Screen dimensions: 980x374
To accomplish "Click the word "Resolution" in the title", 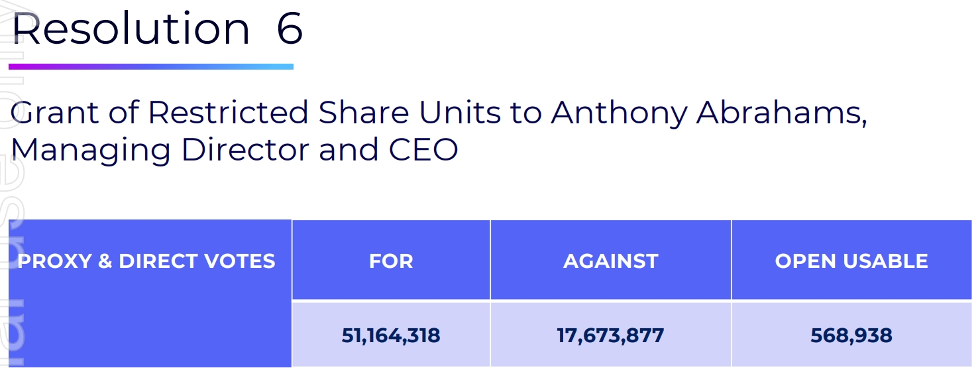I will click(x=131, y=28).
